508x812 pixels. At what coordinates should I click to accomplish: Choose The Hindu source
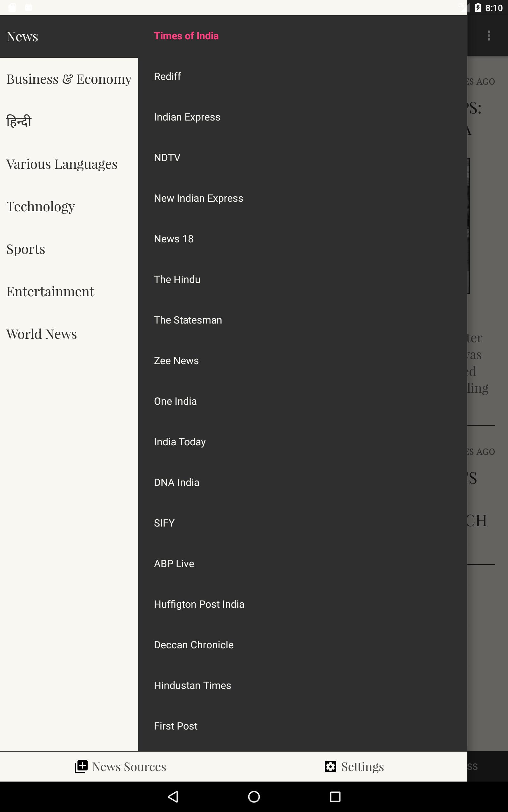click(303, 279)
